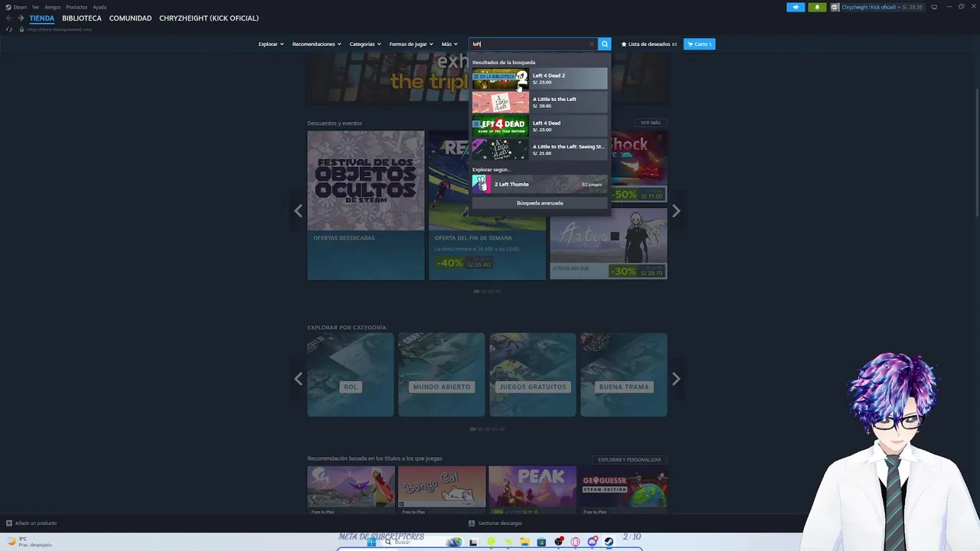Open the Amigos menu
This screenshot has width=980, height=551.
pyautogui.click(x=53, y=7)
